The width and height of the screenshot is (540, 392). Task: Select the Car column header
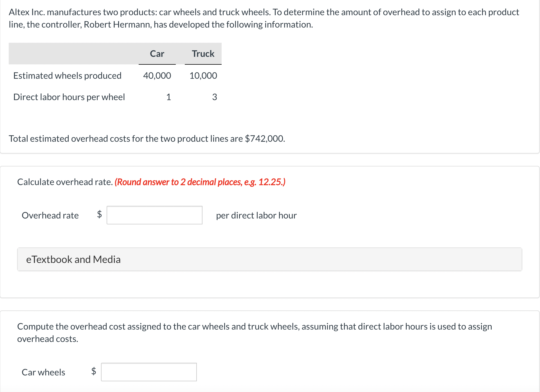[157, 54]
